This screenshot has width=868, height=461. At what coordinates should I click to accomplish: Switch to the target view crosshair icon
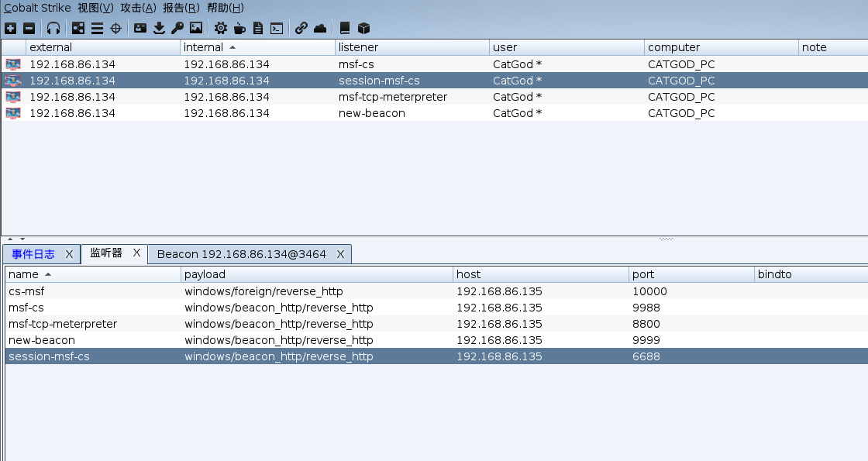[115, 28]
